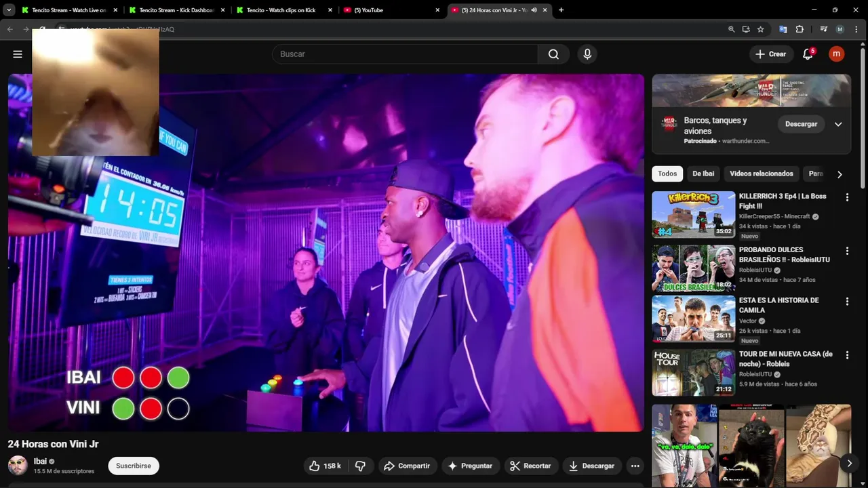Click 'Barcos, tanques y aviones' ad title
Viewport: 868px width, 488px height.
coord(715,125)
